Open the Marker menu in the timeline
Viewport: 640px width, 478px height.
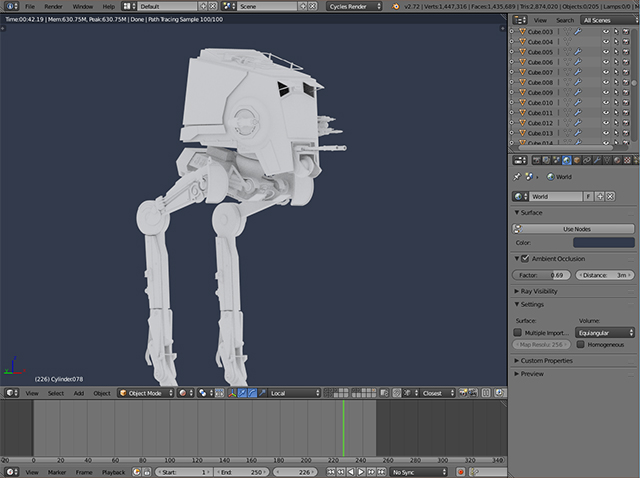coord(58,471)
